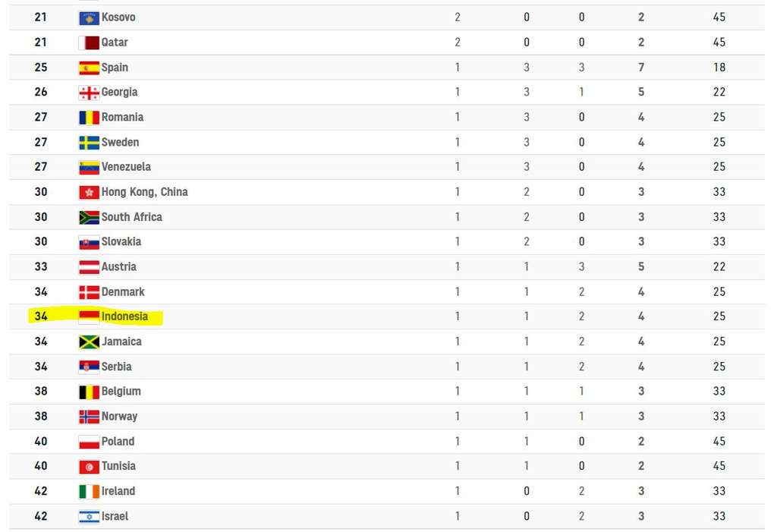Click the Poland flag icon
This screenshot has width=777, height=532.
tap(90, 442)
